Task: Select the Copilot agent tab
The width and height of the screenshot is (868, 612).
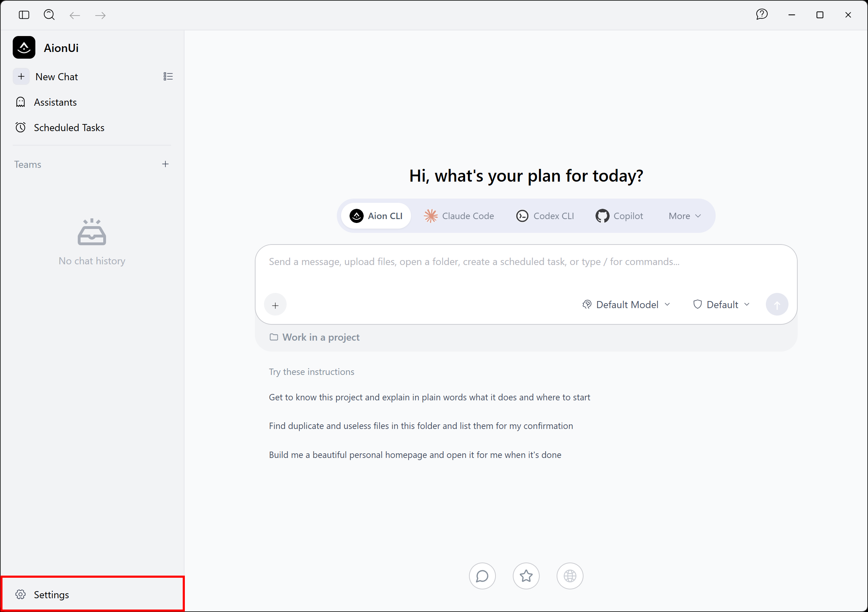Action: (x=619, y=216)
